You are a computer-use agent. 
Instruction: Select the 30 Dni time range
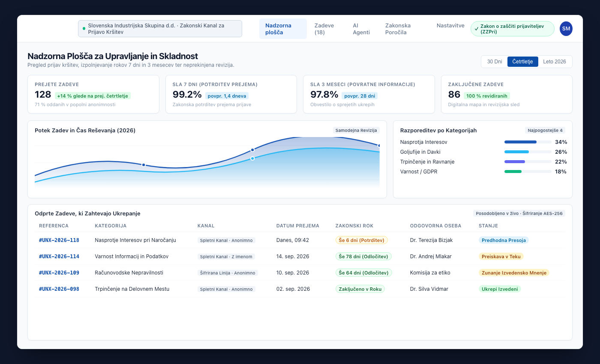click(x=495, y=62)
